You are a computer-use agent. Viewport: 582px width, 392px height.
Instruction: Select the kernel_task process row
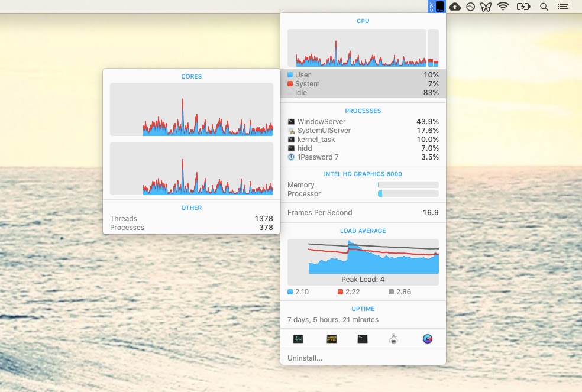coord(363,140)
